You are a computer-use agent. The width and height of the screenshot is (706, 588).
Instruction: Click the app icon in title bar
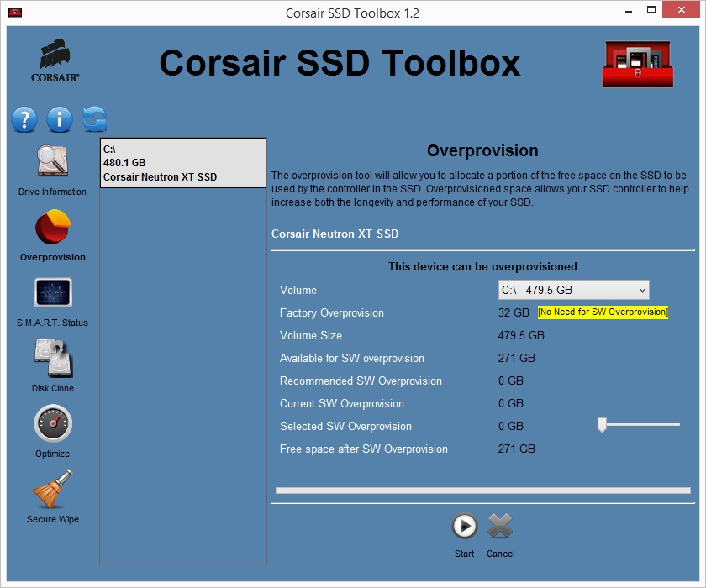pyautogui.click(x=15, y=12)
